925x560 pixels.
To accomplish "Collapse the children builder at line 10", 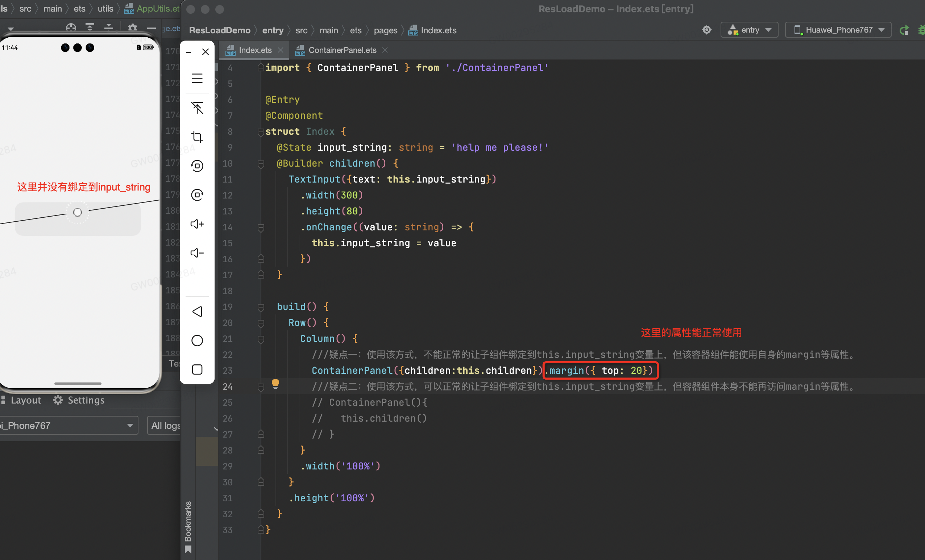I will 261,163.
